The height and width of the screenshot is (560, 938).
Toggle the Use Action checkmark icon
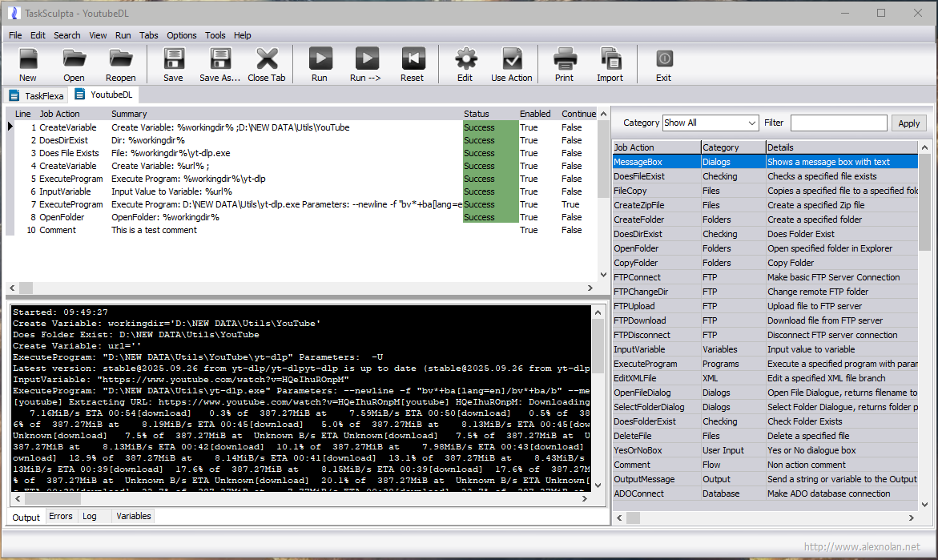click(x=511, y=59)
